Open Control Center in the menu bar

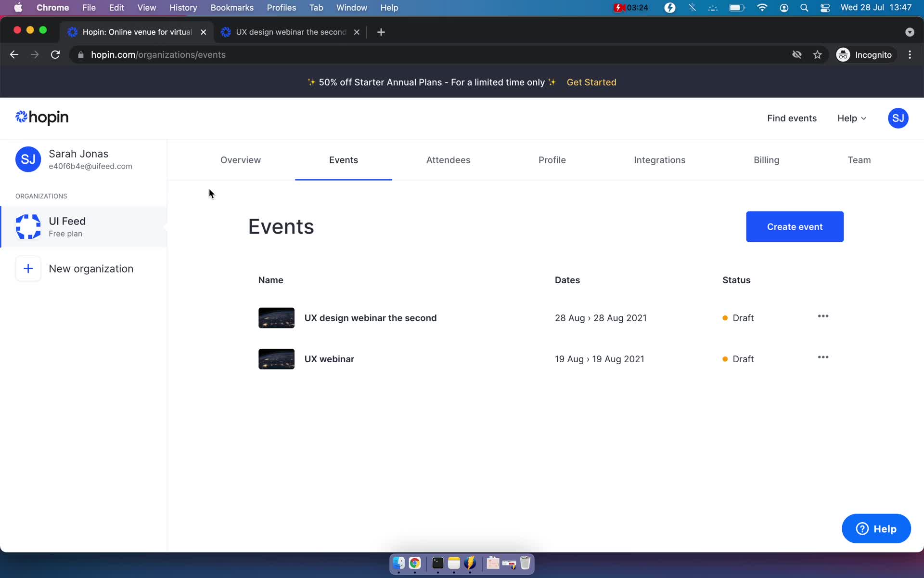(x=825, y=8)
